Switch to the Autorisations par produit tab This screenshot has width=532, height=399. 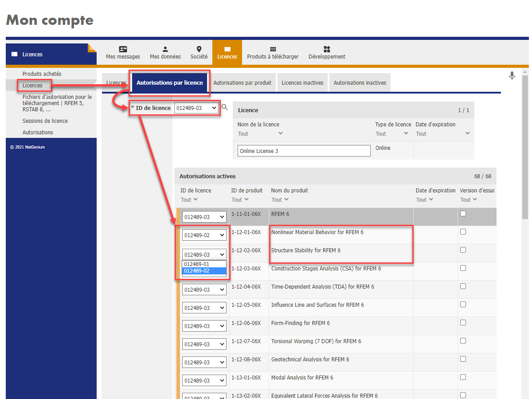point(242,82)
